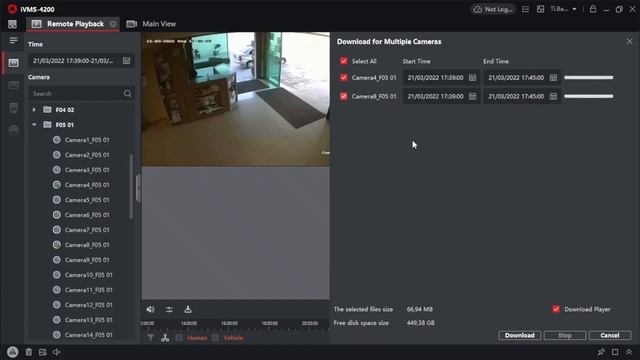The image size is (640, 360).
Task: Select Camera8_F05 01 in the tree
Action: [87, 245]
